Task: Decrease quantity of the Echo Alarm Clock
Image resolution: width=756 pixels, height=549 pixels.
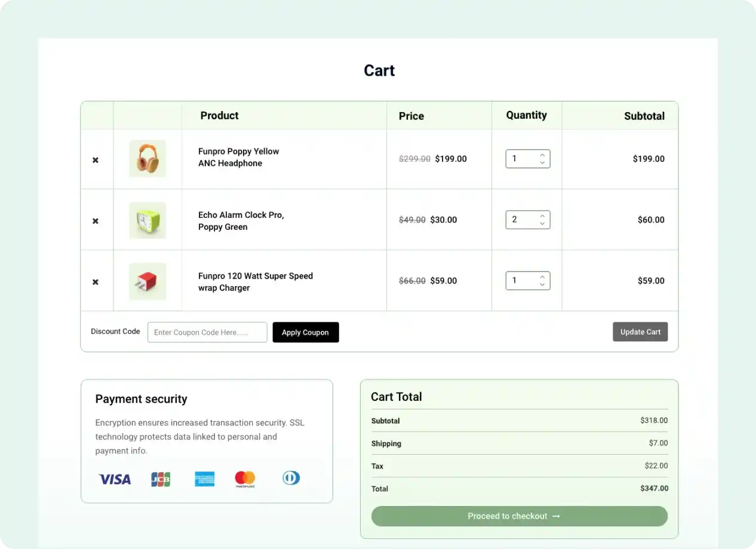Action: tap(542, 224)
